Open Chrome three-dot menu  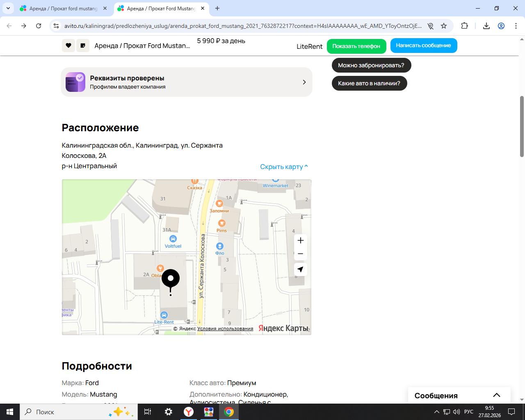pyautogui.click(x=516, y=26)
